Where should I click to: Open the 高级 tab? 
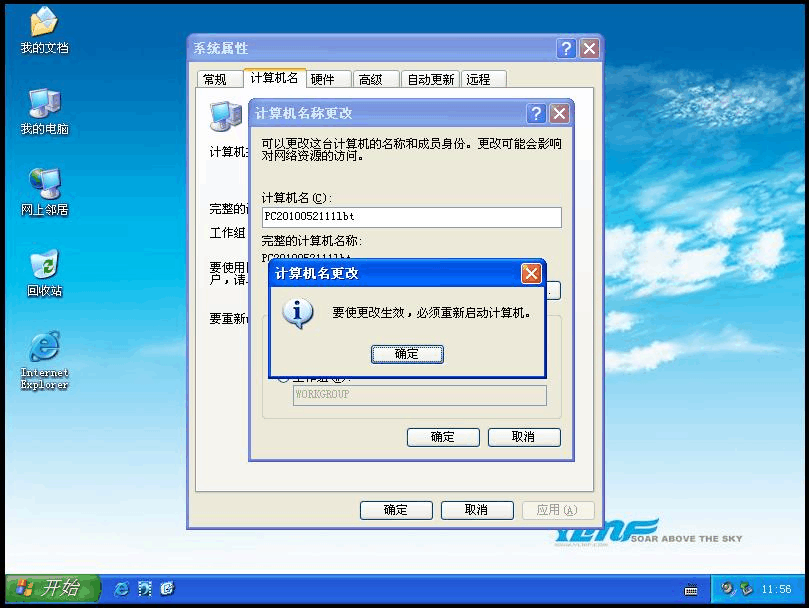pyautogui.click(x=371, y=80)
